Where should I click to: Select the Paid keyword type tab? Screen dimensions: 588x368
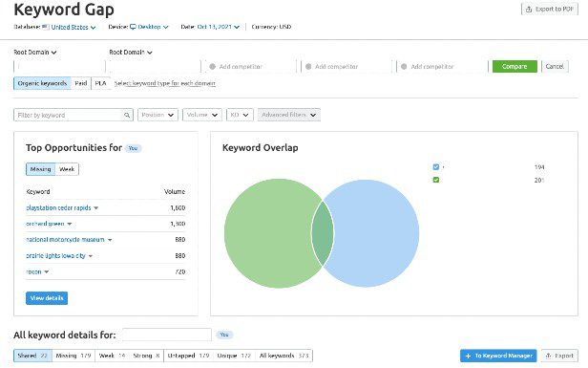(81, 83)
